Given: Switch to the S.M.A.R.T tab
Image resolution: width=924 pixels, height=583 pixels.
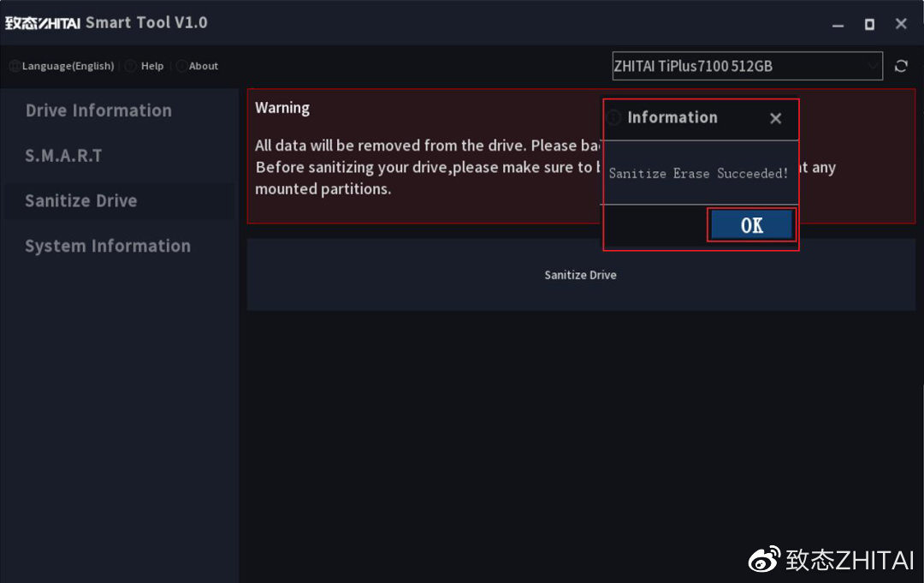Looking at the screenshot, I should (x=63, y=156).
